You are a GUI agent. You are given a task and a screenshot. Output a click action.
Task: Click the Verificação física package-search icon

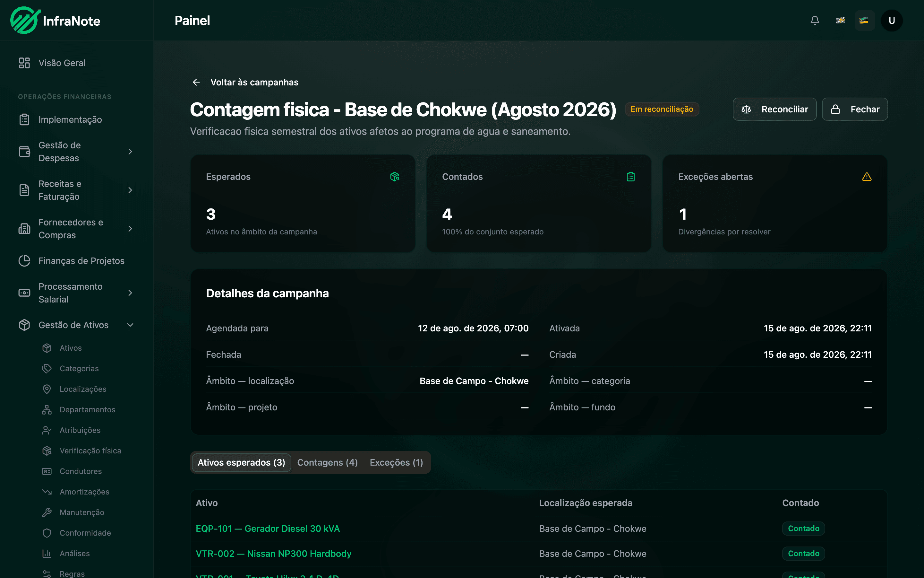tap(47, 451)
